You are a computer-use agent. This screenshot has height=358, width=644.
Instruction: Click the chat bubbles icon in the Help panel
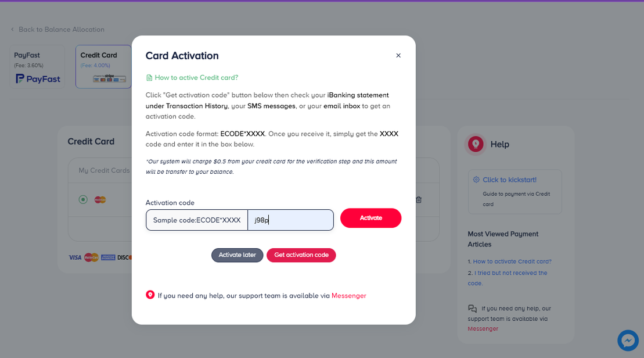[x=472, y=309]
